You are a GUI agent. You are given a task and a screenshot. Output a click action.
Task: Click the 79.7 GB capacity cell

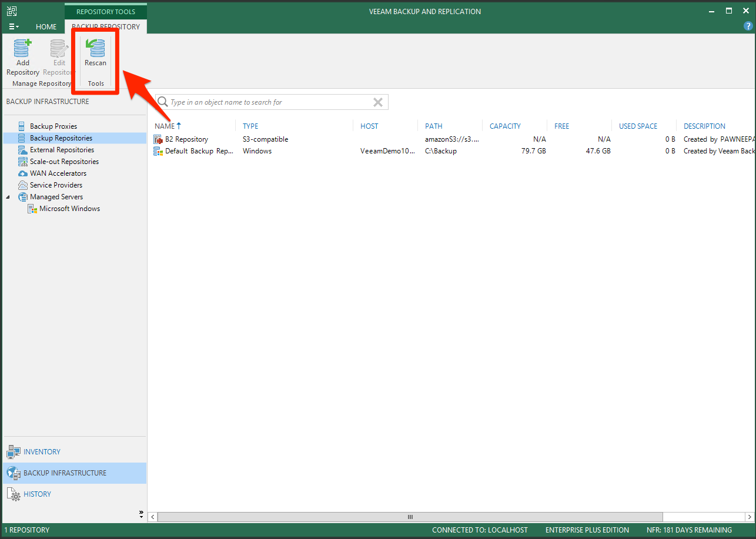click(x=533, y=151)
